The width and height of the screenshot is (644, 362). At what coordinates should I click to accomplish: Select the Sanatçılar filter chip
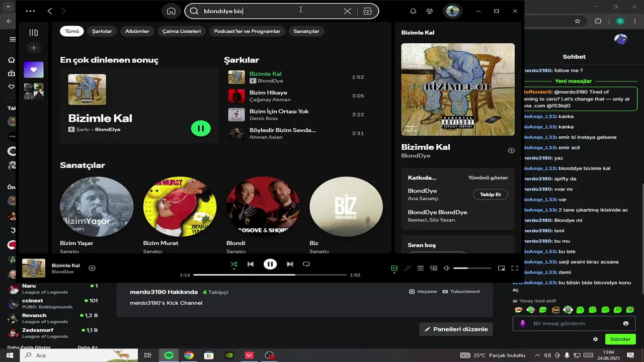click(306, 31)
